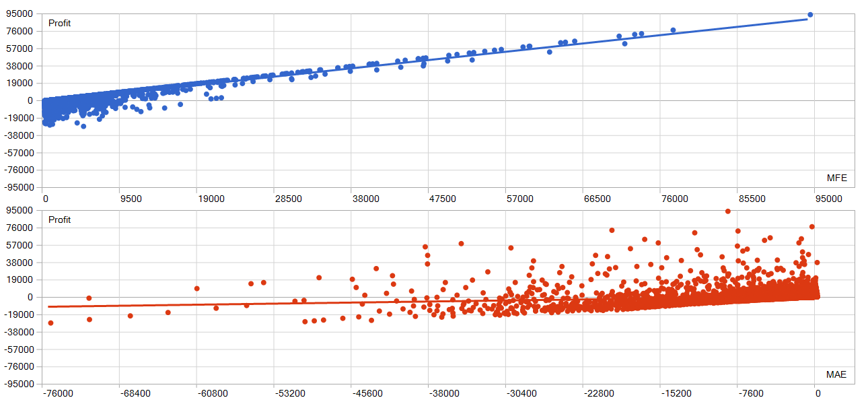Click -45600 on the MAE horizontal axis
The image size is (868, 404).
tap(368, 393)
